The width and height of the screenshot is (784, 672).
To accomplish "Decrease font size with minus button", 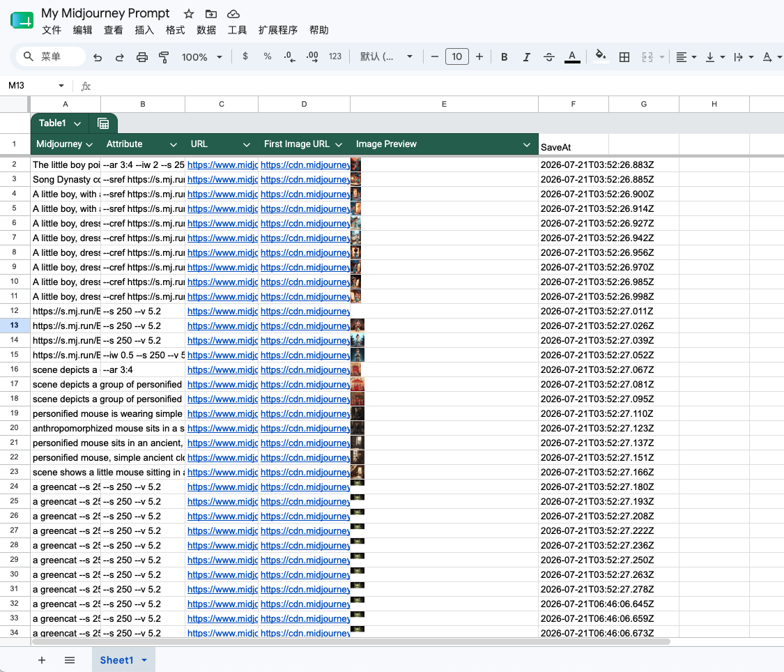I will click(434, 56).
